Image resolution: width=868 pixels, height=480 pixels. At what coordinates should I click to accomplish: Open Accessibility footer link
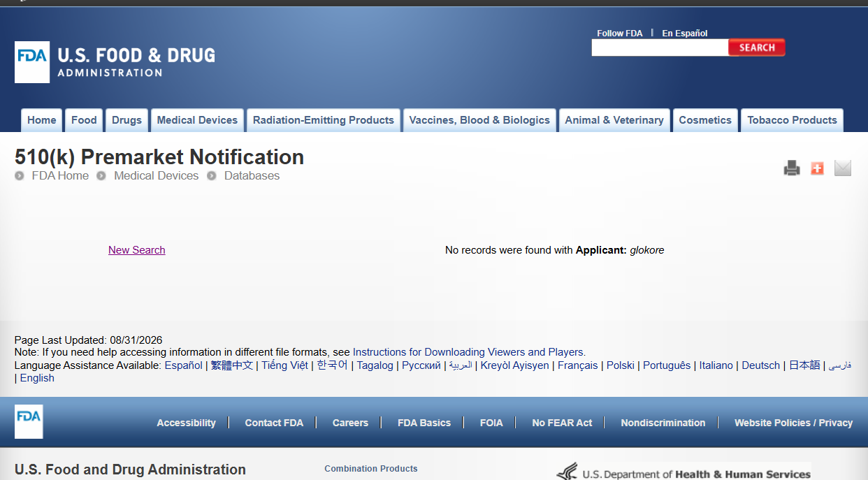[x=186, y=423]
